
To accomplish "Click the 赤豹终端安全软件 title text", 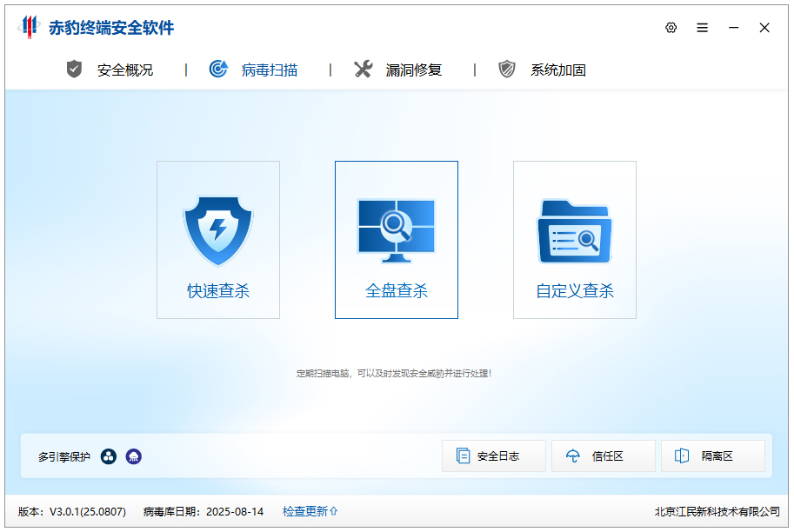I will pyautogui.click(x=111, y=28).
